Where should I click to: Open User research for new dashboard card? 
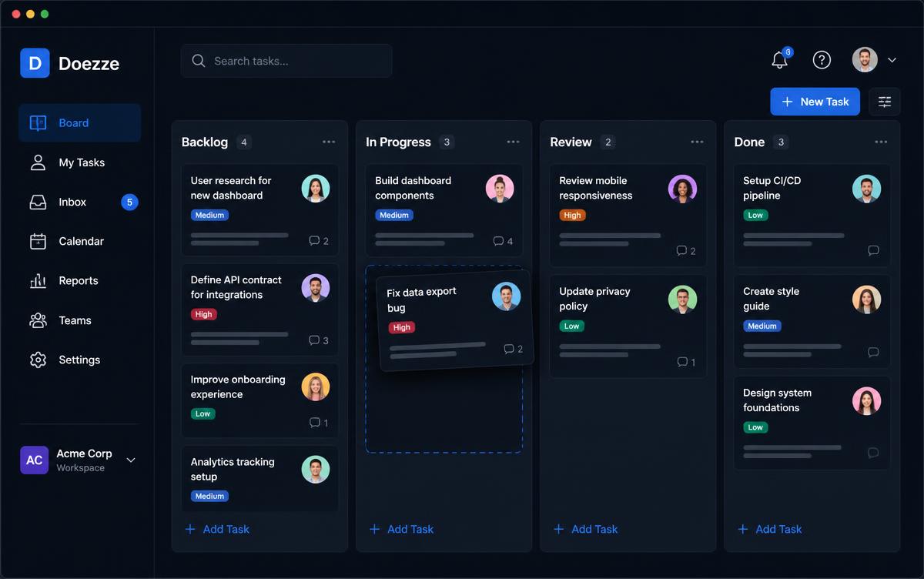click(x=259, y=210)
